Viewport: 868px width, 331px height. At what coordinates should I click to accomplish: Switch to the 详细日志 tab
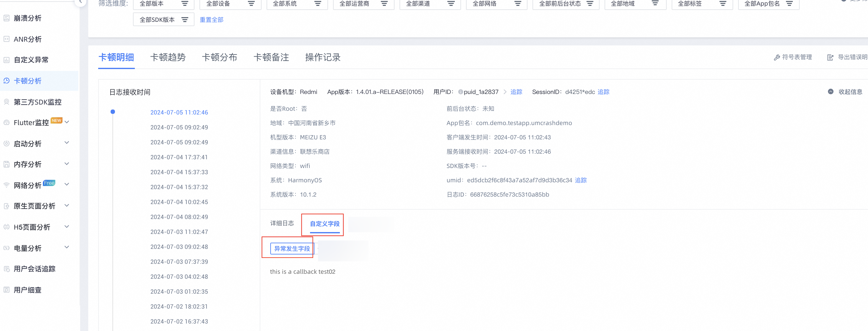click(x=282, y=223)
